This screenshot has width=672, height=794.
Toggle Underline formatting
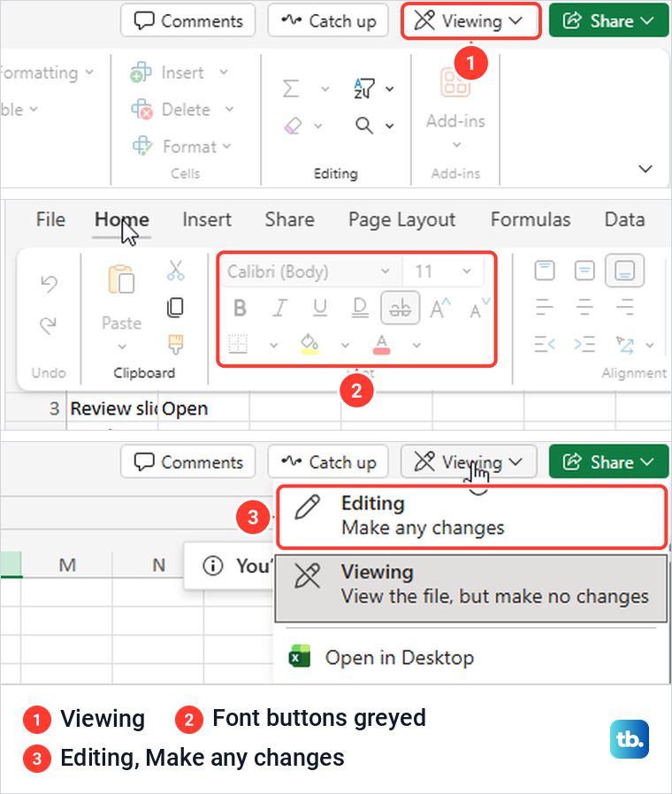[319, 308]
